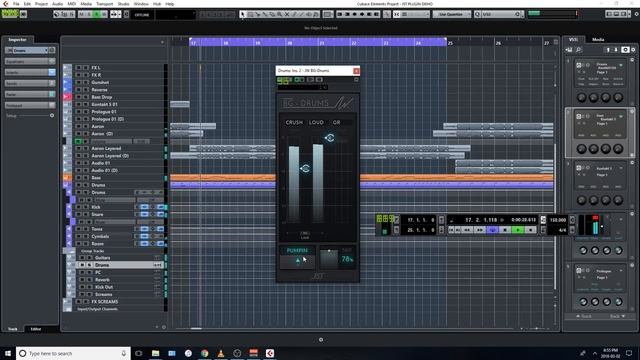Click the edit icon beside Inspector Drums name
The height and width of the screenshot is (360, 640).
coord(52,50)
